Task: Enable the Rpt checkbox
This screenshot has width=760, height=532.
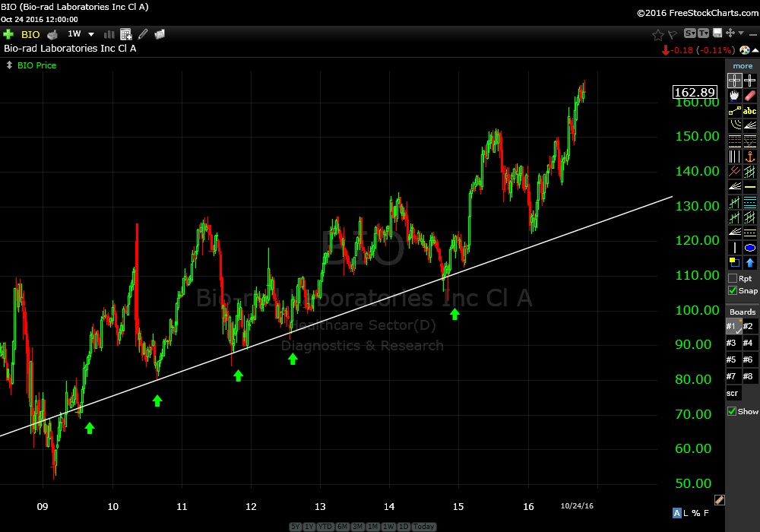Action: 733,278
